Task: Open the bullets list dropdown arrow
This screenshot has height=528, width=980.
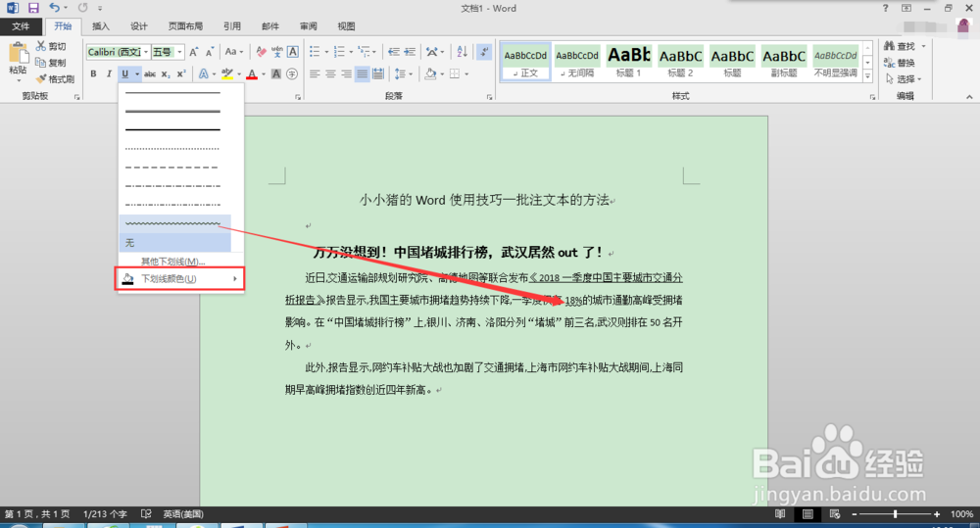Action: tap(326, 52)
